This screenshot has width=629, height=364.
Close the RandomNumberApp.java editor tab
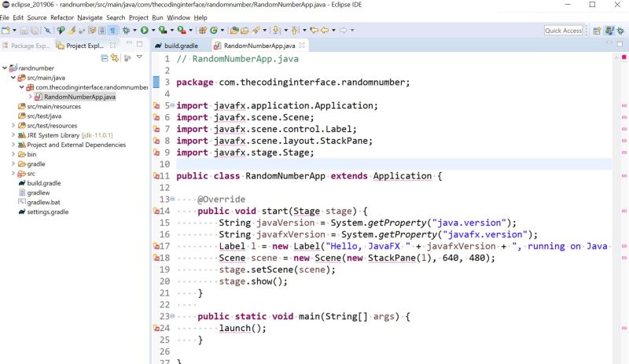click(302, 46)
